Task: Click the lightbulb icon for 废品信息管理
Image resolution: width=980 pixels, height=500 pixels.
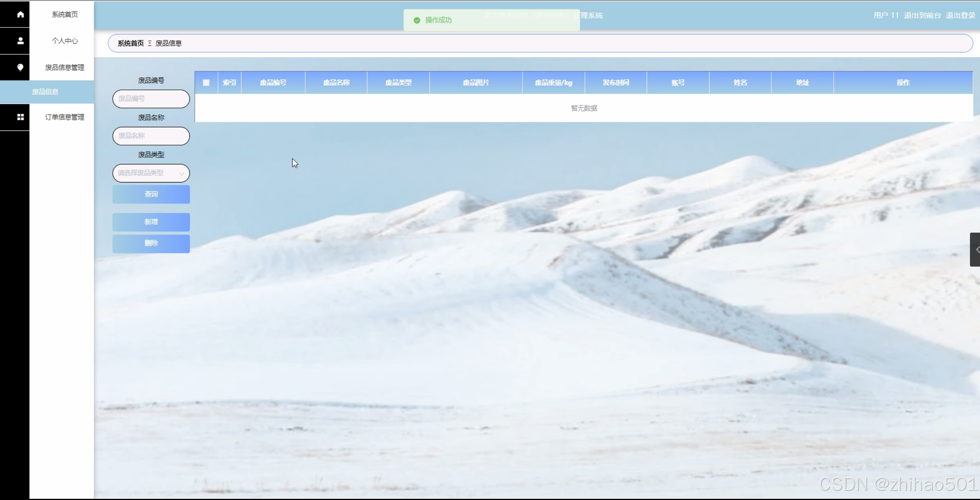Action: pyautogui.click(x=20, y=67)
